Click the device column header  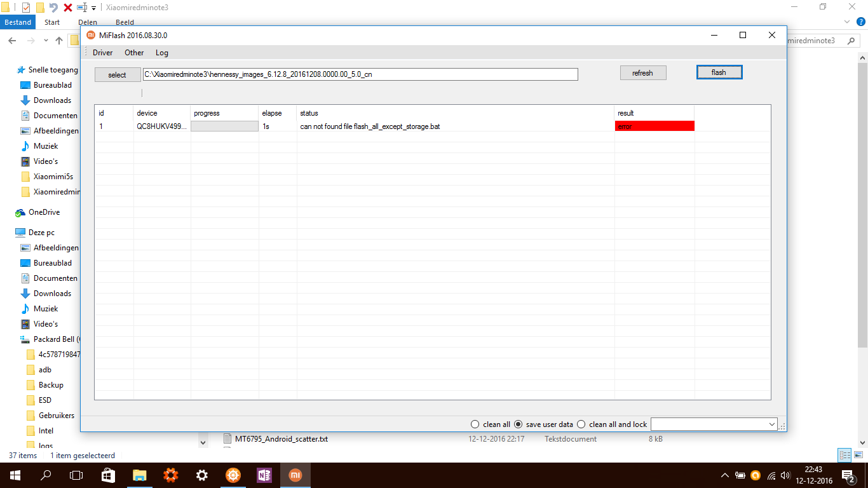(147, 113)
